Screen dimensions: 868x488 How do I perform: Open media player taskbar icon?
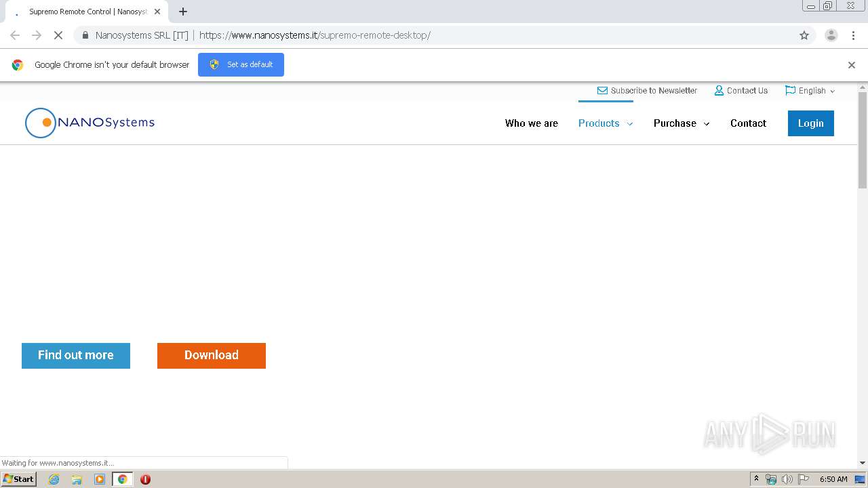coord(100,479)
